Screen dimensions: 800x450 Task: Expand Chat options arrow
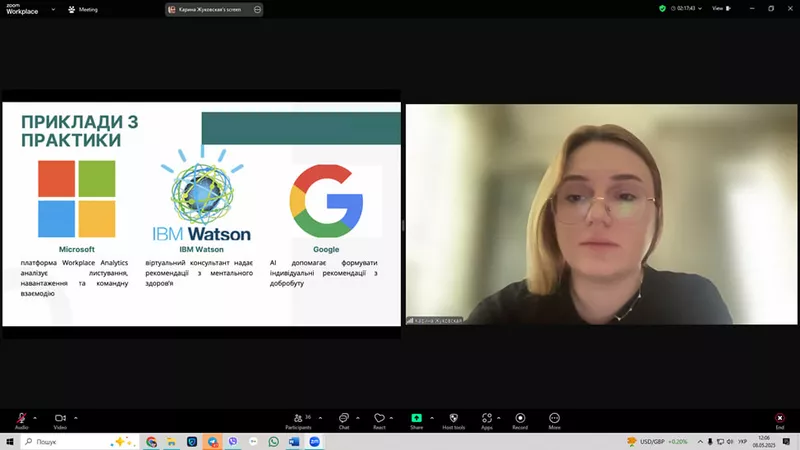(358, 418)
